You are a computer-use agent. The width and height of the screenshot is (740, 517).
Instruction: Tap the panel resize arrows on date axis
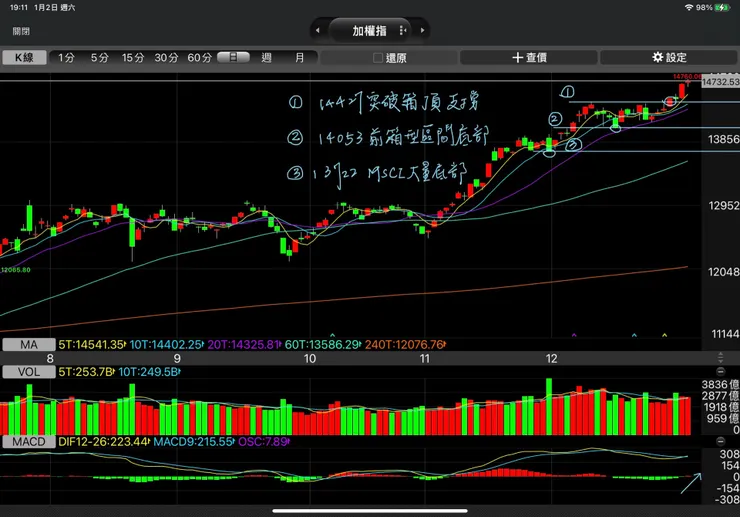[x=721, y=358]
